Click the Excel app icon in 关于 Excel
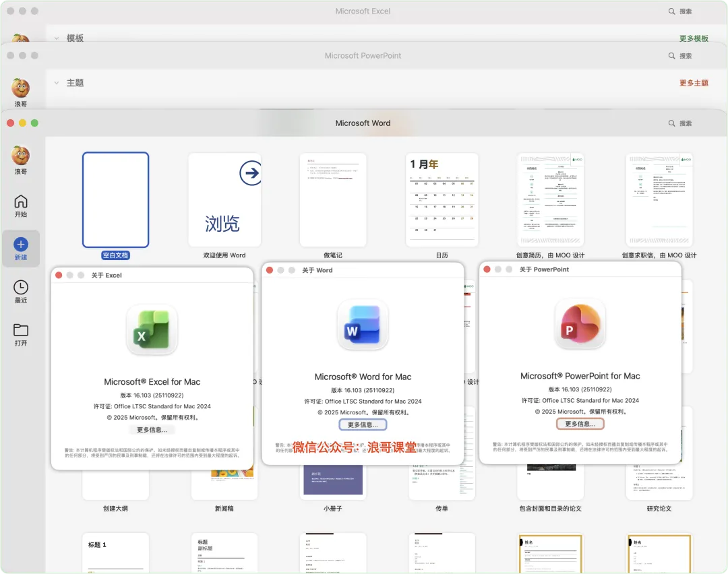The image size is (728, 574). pyautogui.click(x=152, y=330)
